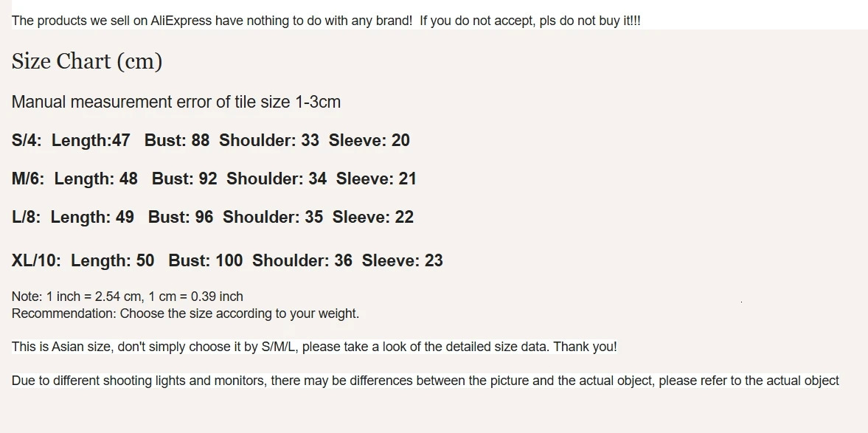Click the "Size Chart (cm)" heading
Image resolution: width=868 pixels, height=433 pixels.
(x=87, y=61)
